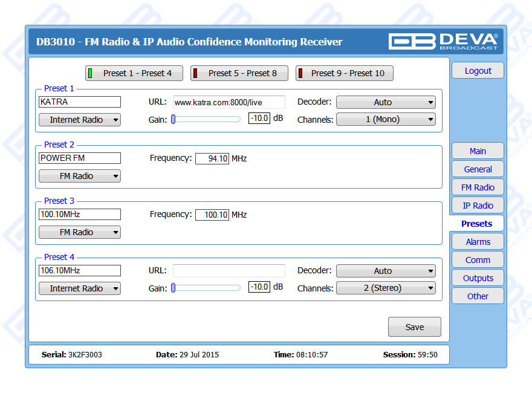Click the Preset 4 Gain slider handle
Screen dimensions: 532x393
(x=173, y=288)
